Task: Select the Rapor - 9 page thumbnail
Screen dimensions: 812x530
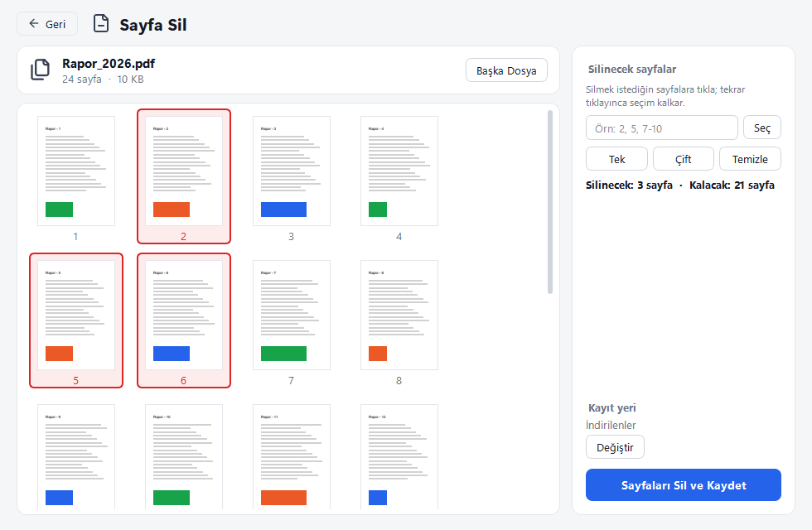Action: [76, 456]
